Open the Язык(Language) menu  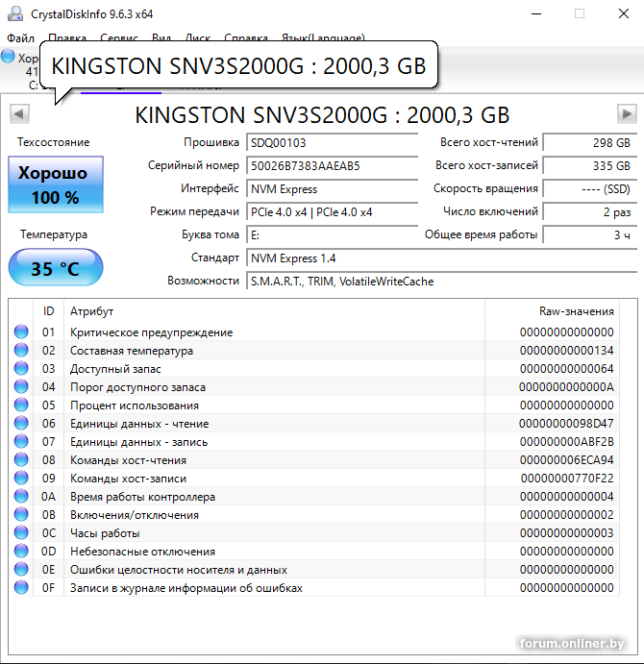(x=323, y=38)
